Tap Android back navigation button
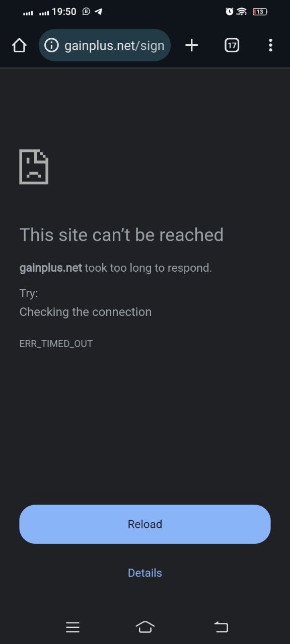Screen dimensions: 290x644 coord(221,627)
